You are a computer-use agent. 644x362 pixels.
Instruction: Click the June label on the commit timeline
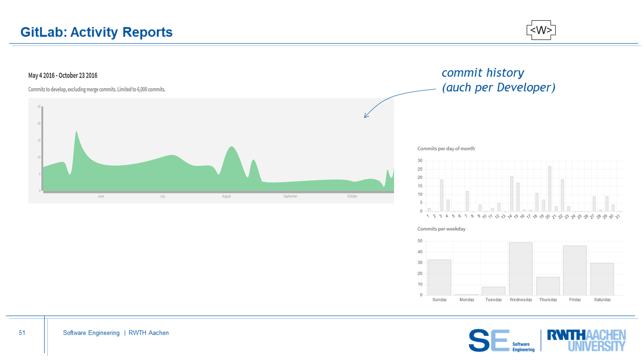click(101, 196)
